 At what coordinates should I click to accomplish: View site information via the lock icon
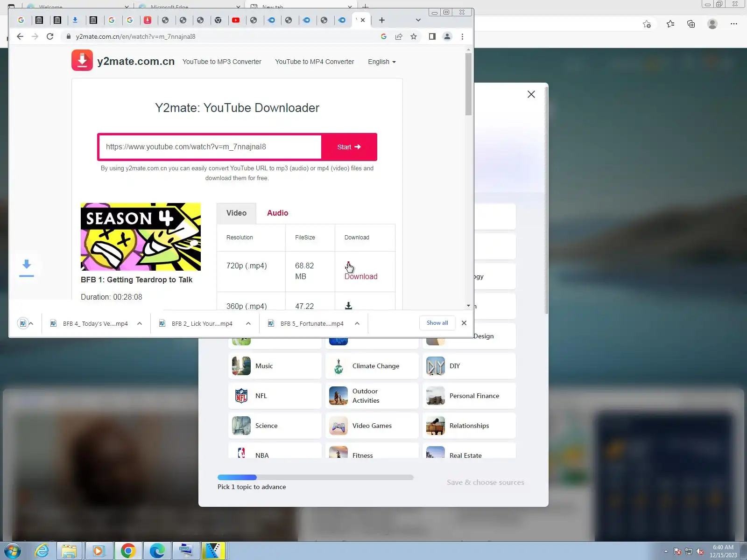(69, 36)
